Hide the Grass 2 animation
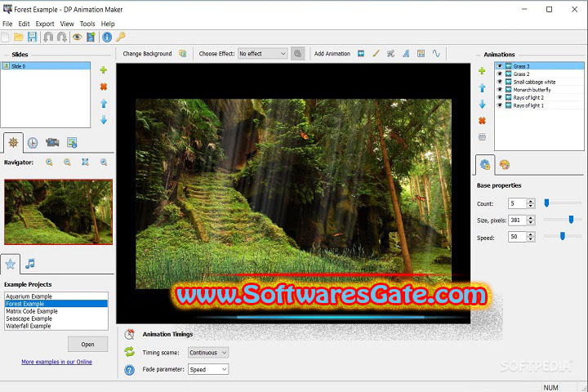 click(x=500, y=73)
